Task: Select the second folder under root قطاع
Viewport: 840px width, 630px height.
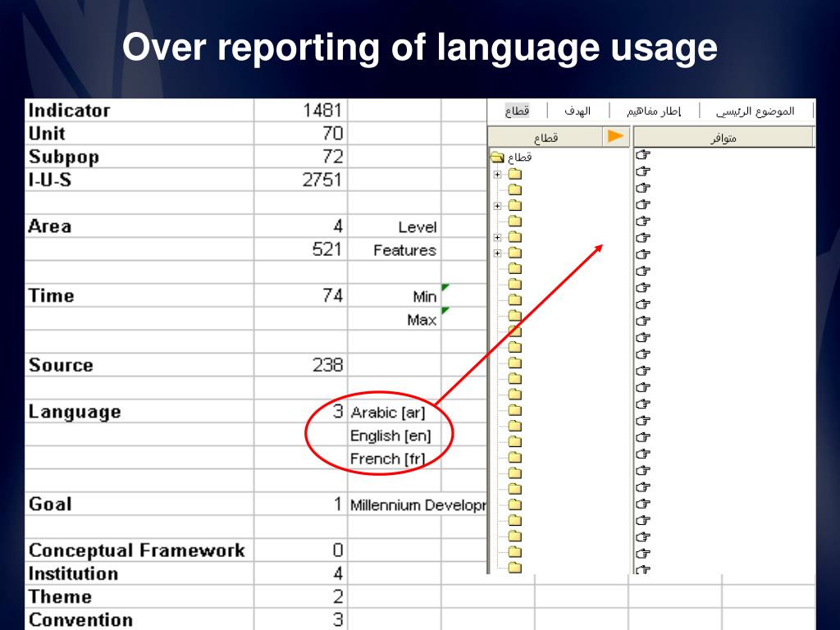Action: (514, 189)
